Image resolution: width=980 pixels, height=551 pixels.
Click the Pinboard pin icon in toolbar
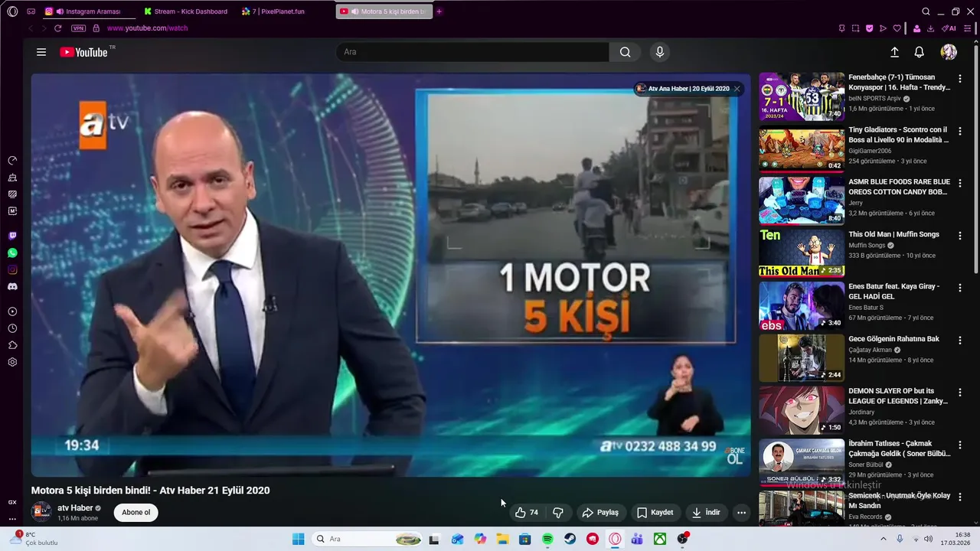(x=841, y=28)
